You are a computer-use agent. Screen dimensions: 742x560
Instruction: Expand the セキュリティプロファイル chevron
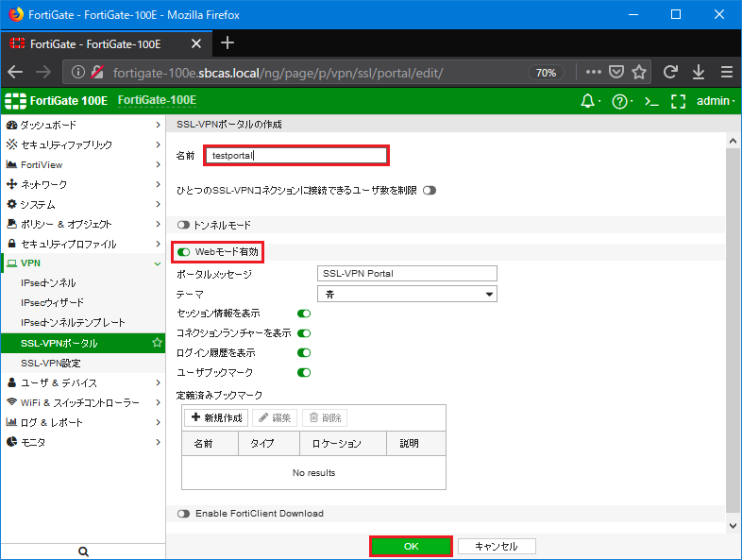tap(158, 244)
